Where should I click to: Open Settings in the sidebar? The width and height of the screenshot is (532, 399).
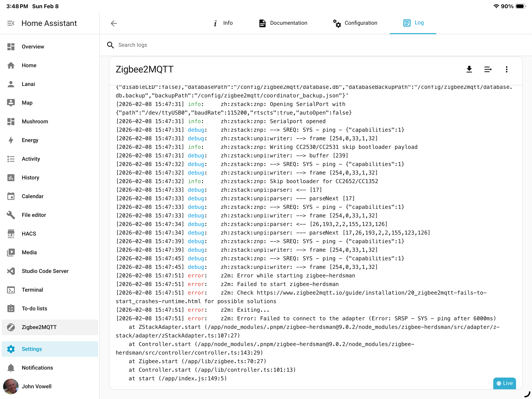(x=32, y=349)
